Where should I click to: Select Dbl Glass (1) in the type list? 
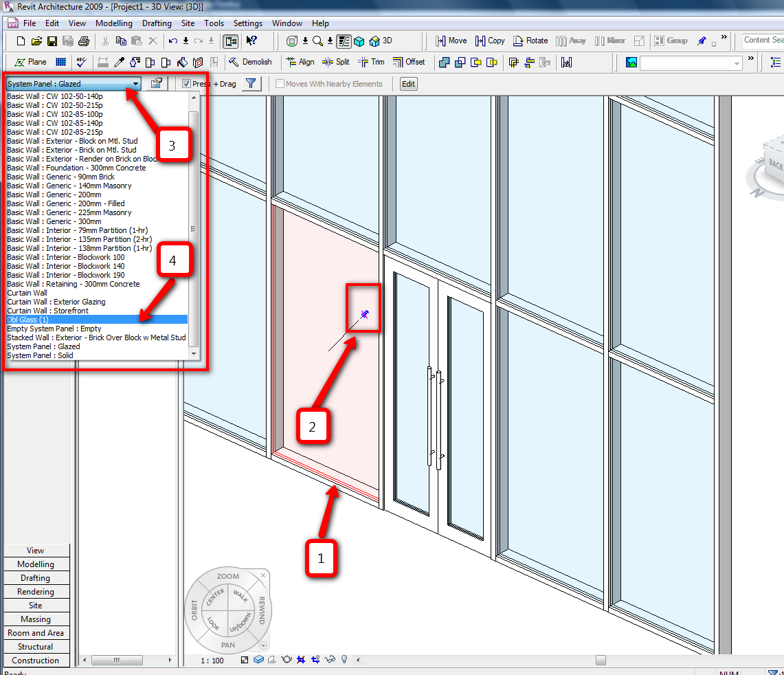[97, 320]
